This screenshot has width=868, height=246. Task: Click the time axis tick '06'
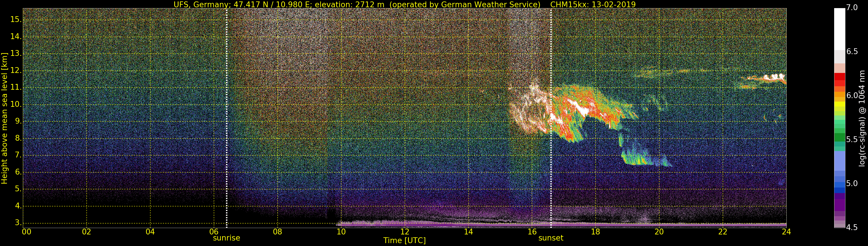[x=214, y=232]
